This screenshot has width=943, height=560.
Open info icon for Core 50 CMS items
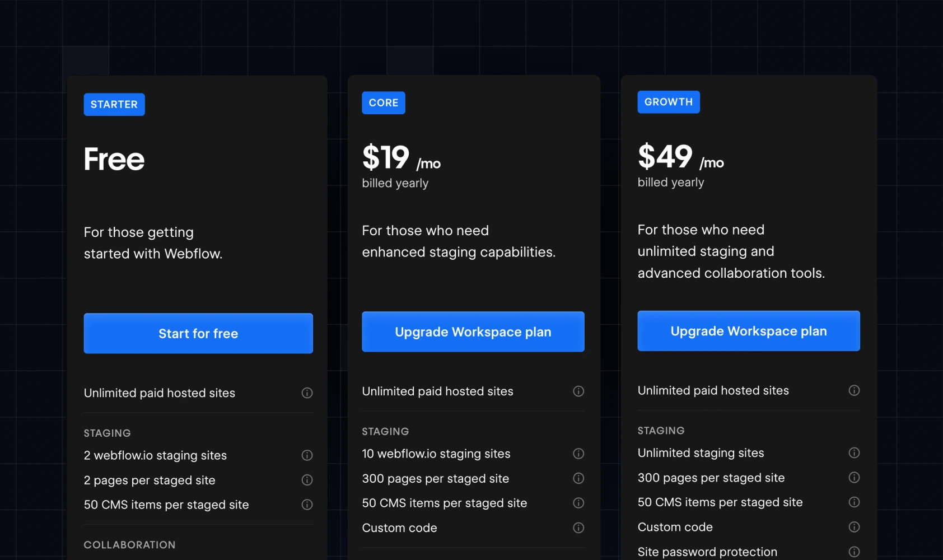(x=578, y=503)
